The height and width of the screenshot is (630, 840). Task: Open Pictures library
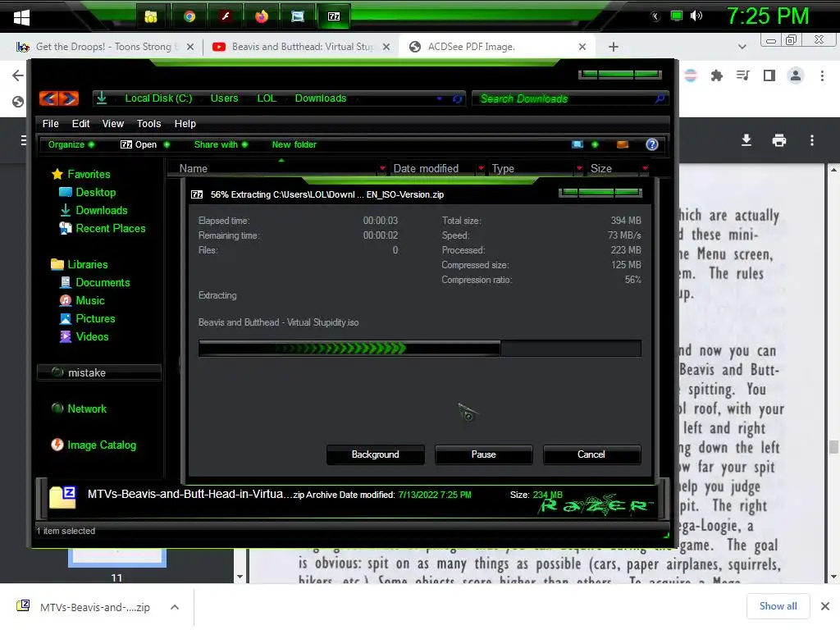(x=87, y=319)
